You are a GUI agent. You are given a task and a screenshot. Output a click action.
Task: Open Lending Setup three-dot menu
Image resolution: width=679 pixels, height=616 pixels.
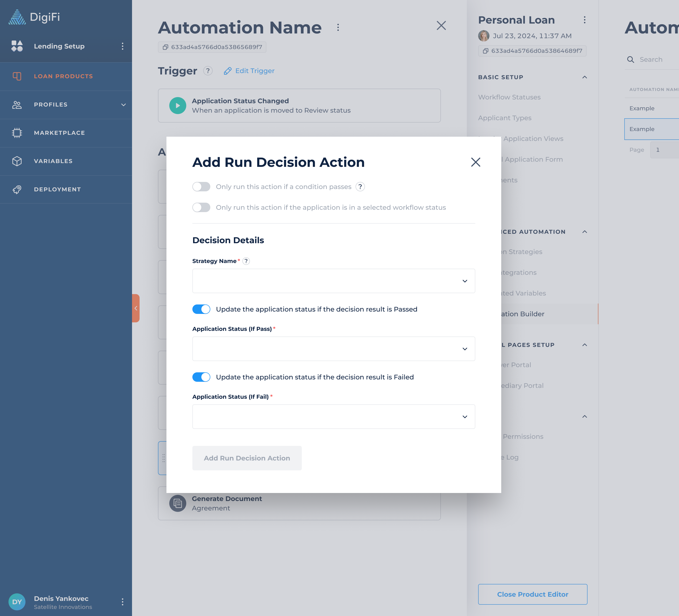click(x=122, y=46)
